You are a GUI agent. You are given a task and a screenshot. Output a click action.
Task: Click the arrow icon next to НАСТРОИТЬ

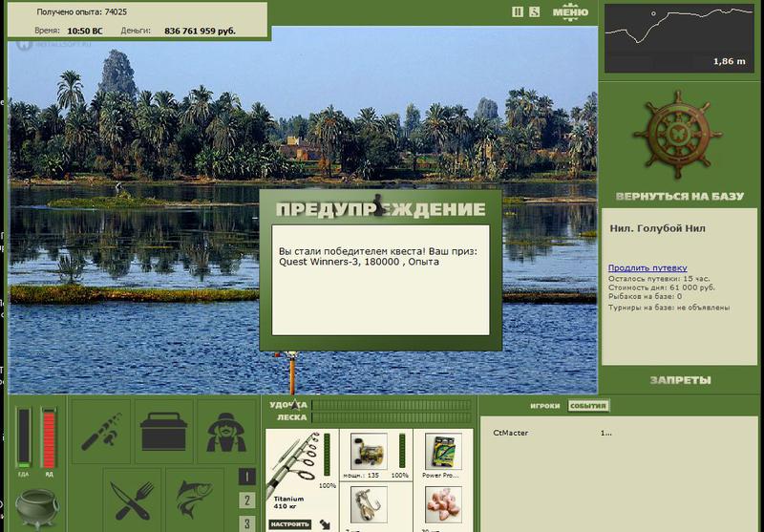325,524
